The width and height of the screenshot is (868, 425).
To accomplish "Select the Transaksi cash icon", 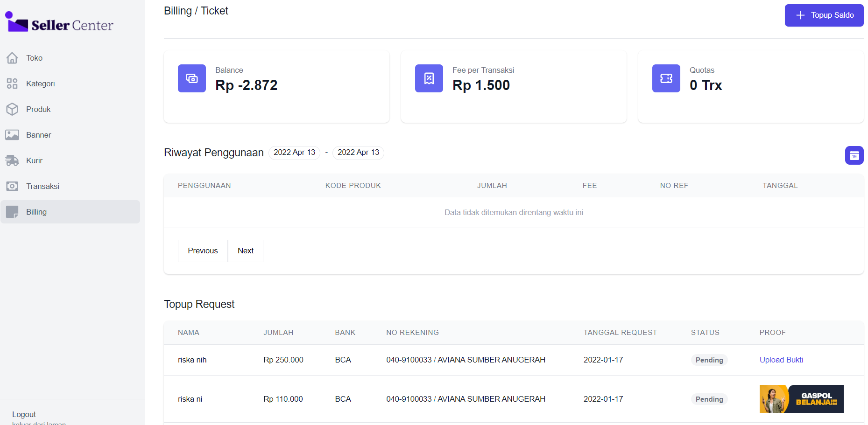I will point(12,186).
